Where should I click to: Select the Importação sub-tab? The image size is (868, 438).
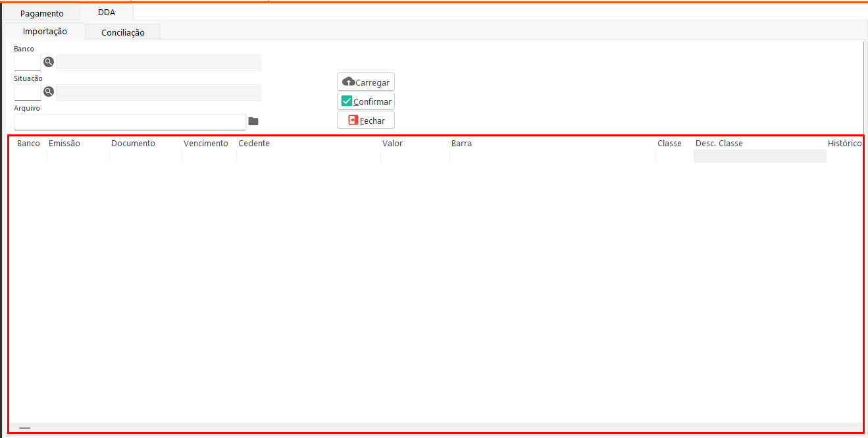(45, 32)
